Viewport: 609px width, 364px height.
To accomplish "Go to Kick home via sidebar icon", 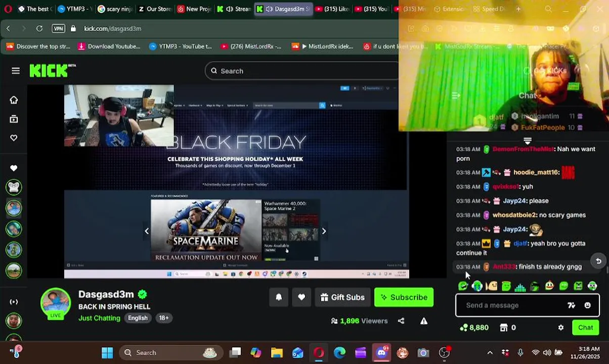I will click(14, 100).
